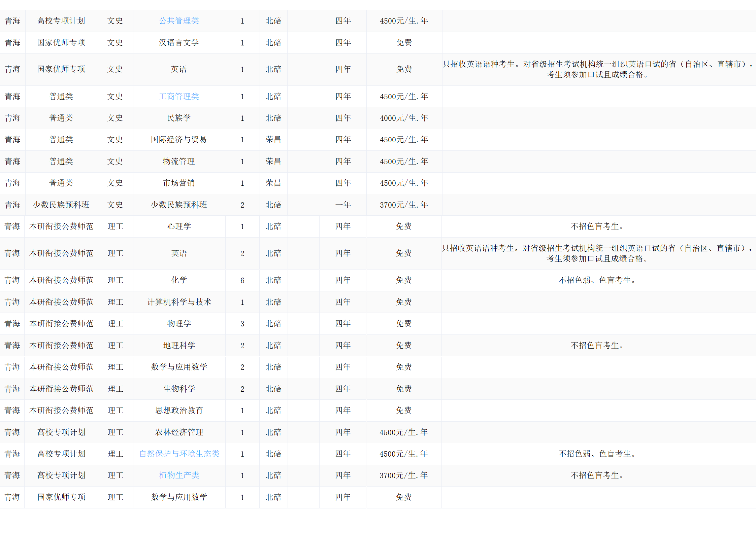Click the 思想政治教育 major cell
The image size is (756, 534).
tap(179, 411)
